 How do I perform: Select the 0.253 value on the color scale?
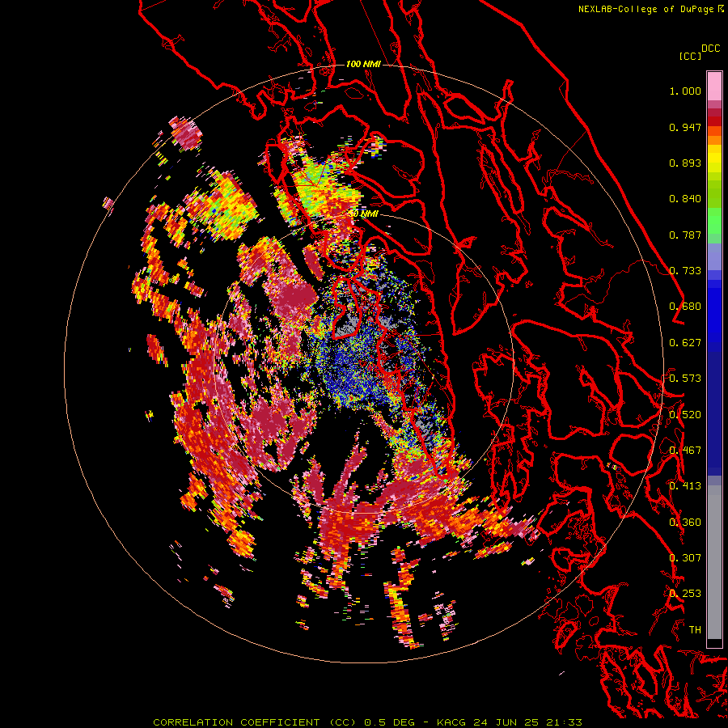685,594
